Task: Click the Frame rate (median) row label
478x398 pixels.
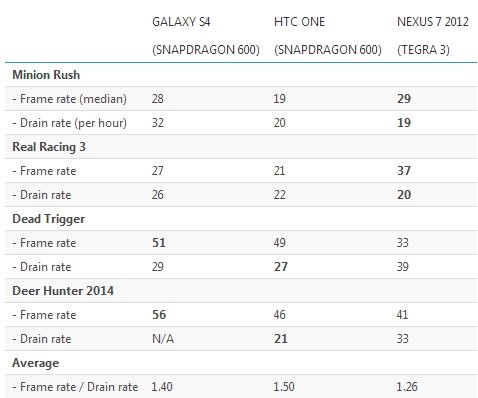Action: 70,99
